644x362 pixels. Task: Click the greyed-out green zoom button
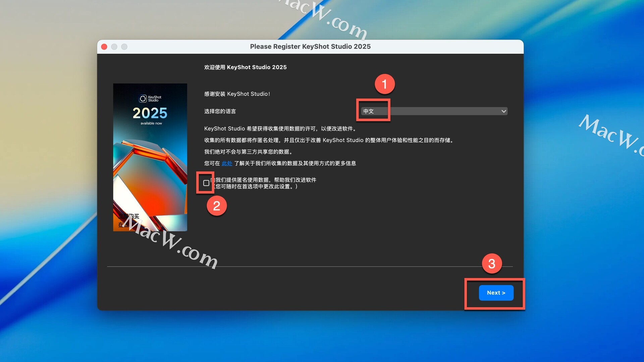tap(124, 47)
